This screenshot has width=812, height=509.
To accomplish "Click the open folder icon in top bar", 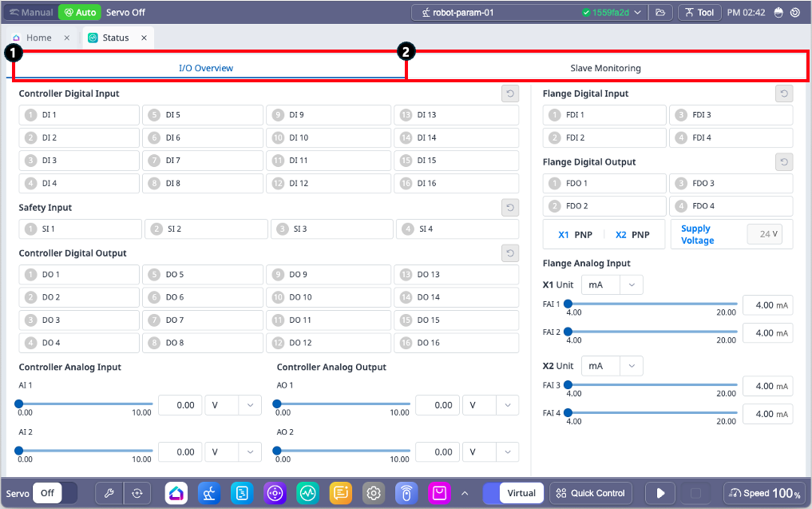I will pyautogui.click(x=660, y=13).
